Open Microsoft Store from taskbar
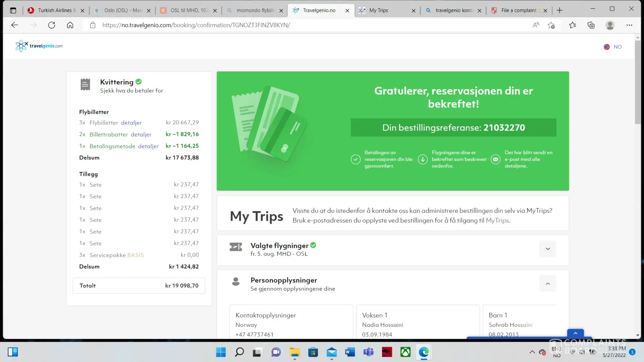 (x=313, y=352)
